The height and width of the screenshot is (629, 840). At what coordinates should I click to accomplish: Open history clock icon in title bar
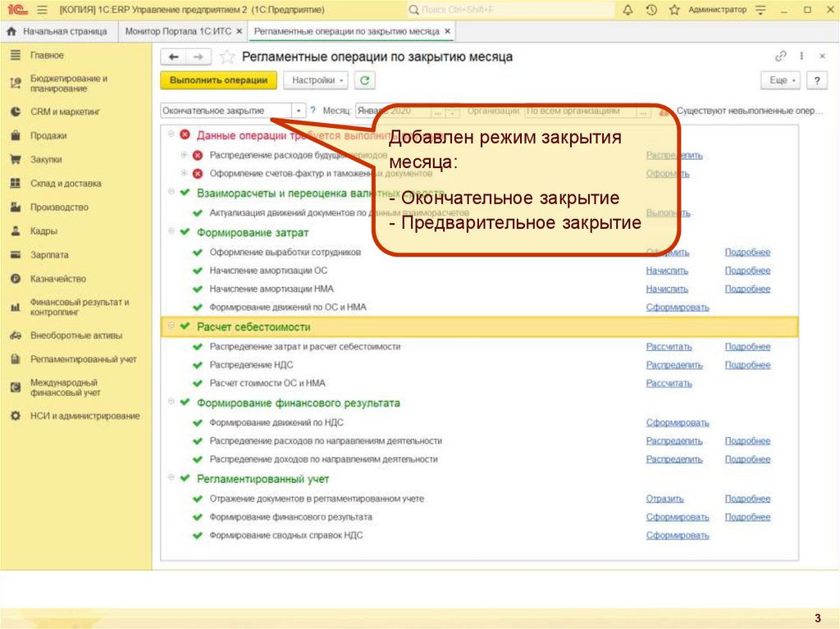(x=651, y=10)
